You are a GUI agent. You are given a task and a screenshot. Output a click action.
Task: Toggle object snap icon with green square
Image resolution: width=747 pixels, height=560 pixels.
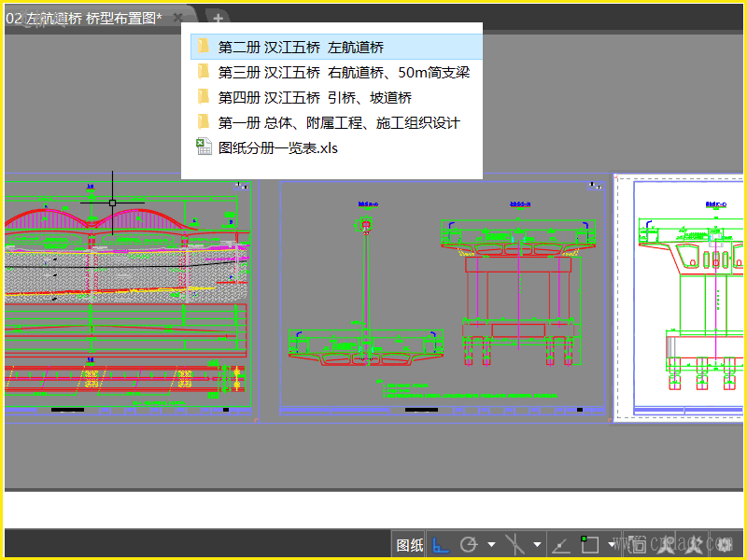pos(589,544)
